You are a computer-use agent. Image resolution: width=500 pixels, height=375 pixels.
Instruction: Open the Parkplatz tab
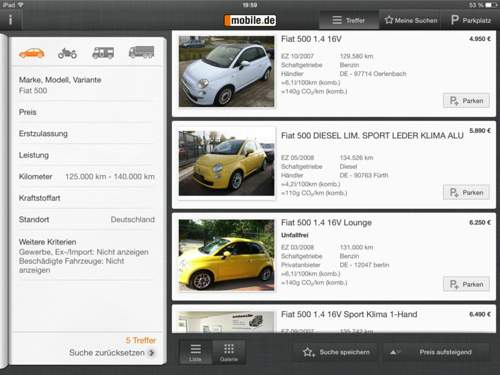click(x=471, y=20)
